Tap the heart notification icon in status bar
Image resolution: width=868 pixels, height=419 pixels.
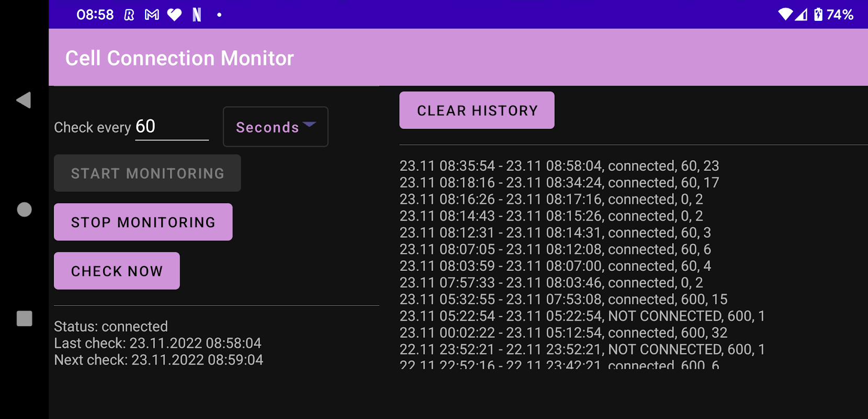[x=174, y=15]
